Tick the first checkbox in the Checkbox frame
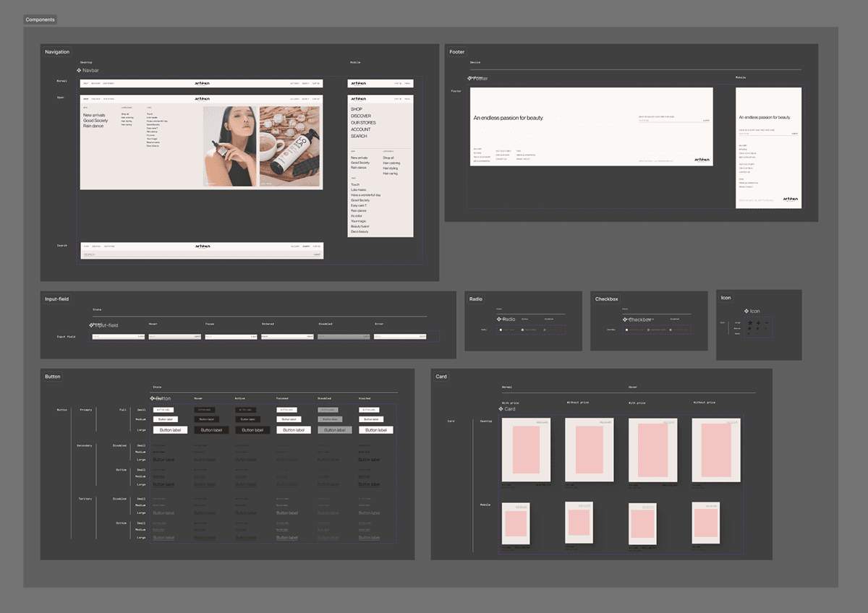Image resolution: width=868 pixels, height=613 pixels. [626, 330]
